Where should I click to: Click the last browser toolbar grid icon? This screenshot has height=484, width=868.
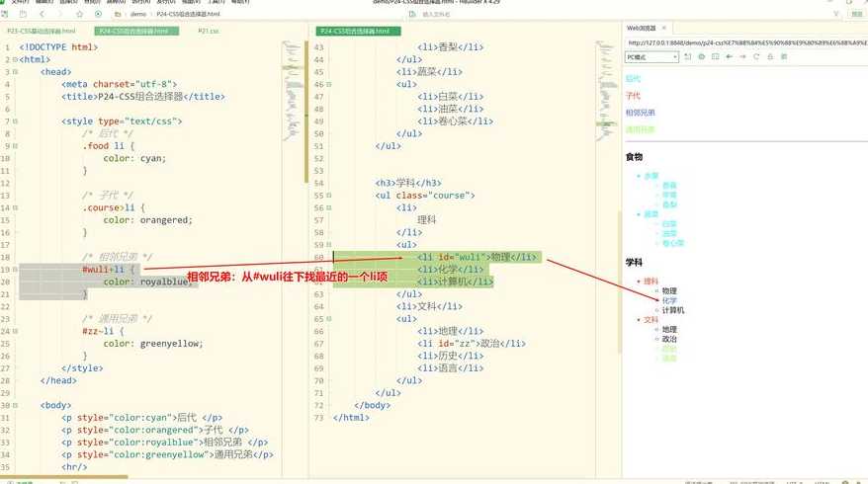pos(784,57)
